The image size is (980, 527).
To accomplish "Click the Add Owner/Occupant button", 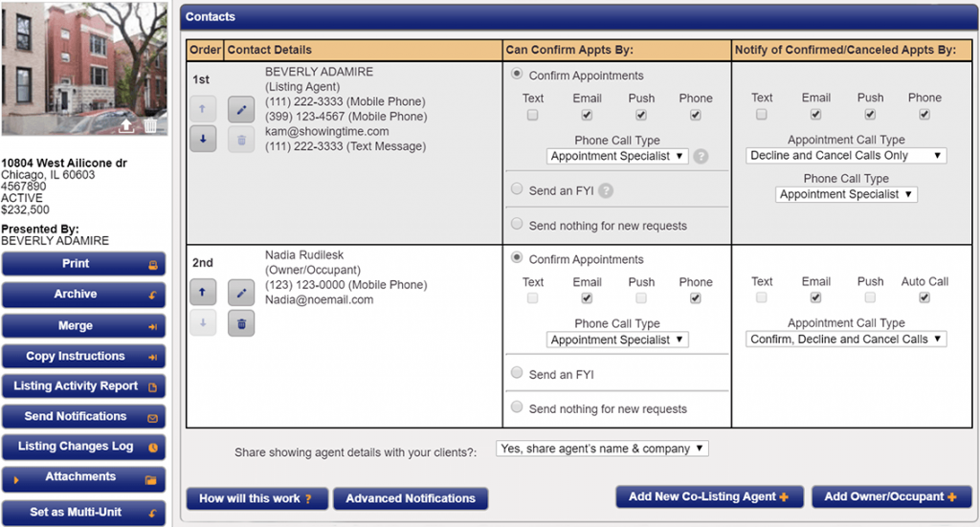I will pyautogui.click(x=891, y=497).
